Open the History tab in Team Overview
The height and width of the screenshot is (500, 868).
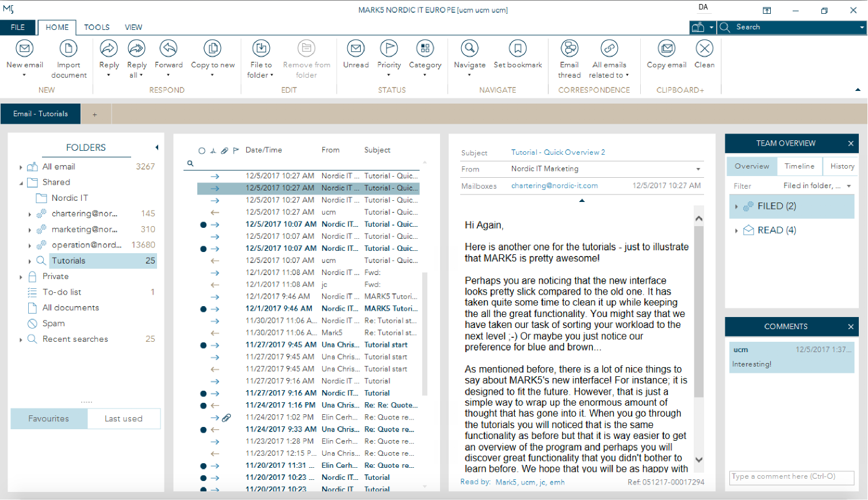[x=842, y=166]
